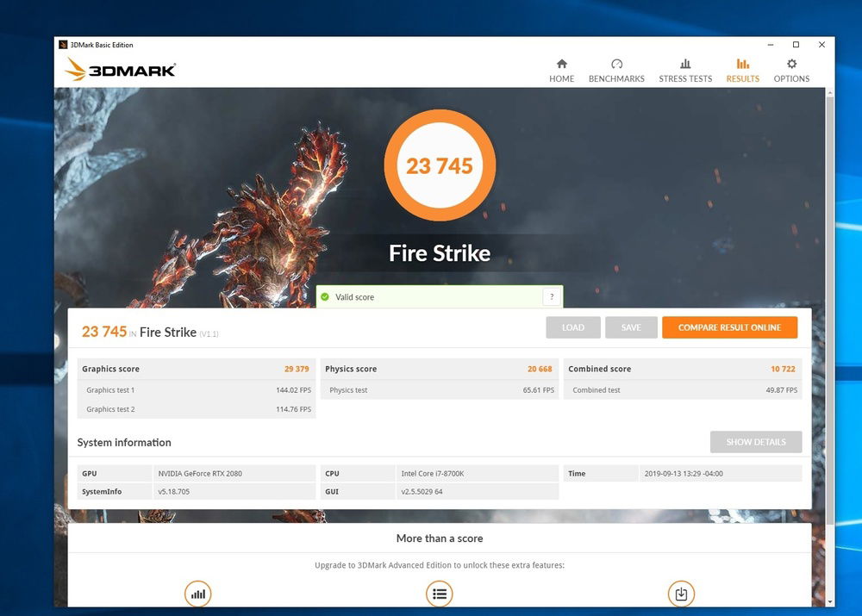Click the green valid score checkmark
The width and height of the screenshot is (862, 616).
[x=325, y=297]
